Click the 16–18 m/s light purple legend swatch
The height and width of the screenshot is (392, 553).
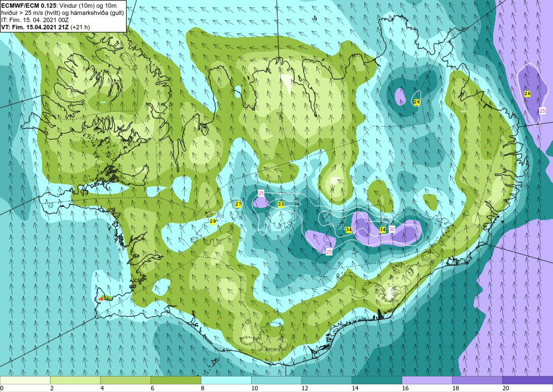tap(427, 380)
